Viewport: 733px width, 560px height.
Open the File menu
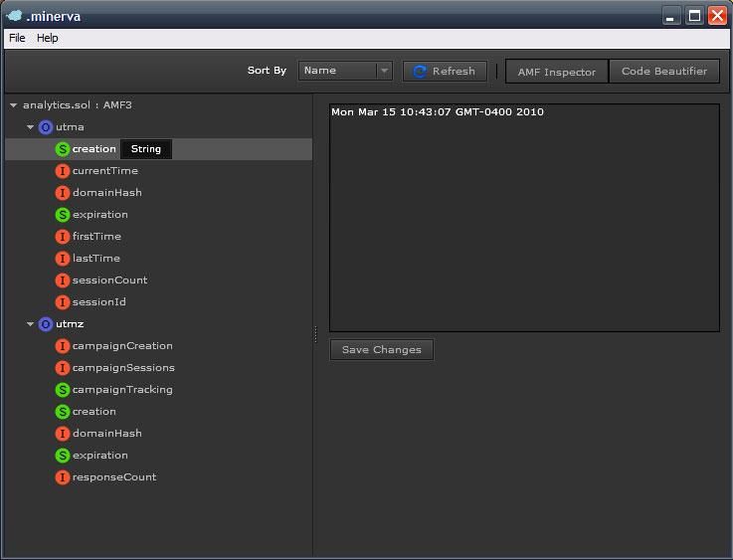click(x=17, y=38)
